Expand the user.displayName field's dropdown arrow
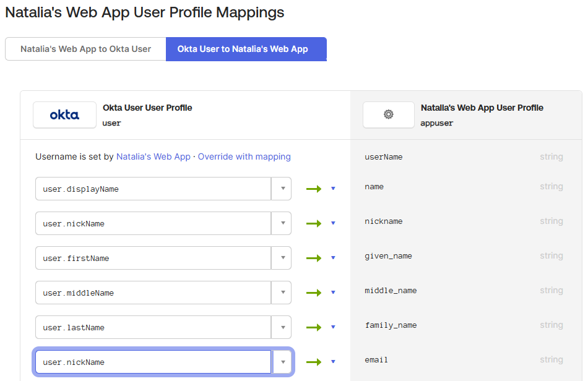The height and width of the screenshot is (381, 588). (x=281, y=189)
